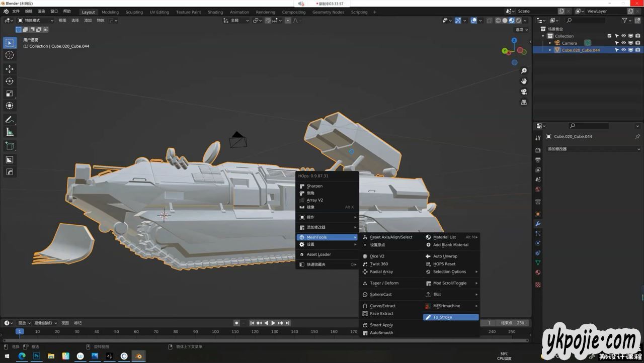The height and width of the screenshot is (363, 644).
Task: Select the Rotate tool in left toolbar
Action: (x=10, y=81)
